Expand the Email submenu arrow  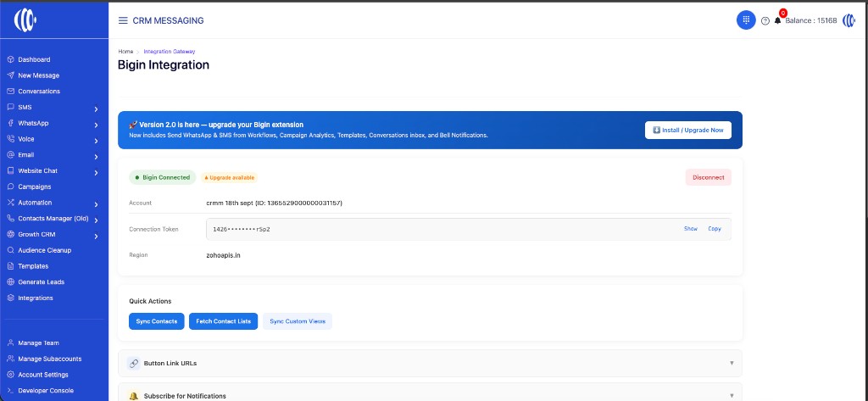(97, 158)
